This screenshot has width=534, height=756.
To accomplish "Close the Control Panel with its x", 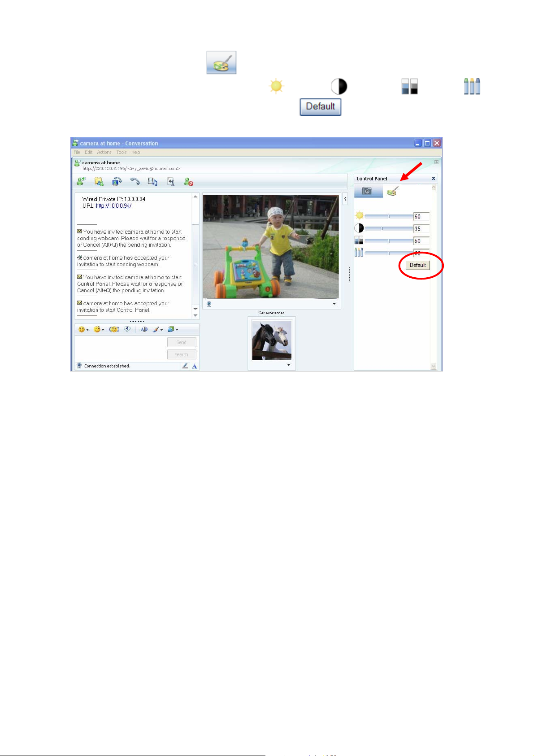I will click(x=434, y=179).
